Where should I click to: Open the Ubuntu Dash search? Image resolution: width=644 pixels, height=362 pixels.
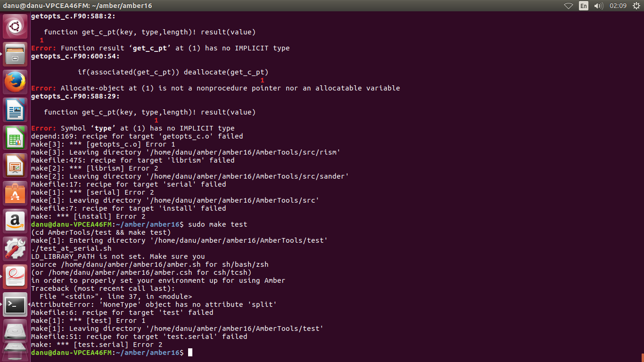[15, 27]
